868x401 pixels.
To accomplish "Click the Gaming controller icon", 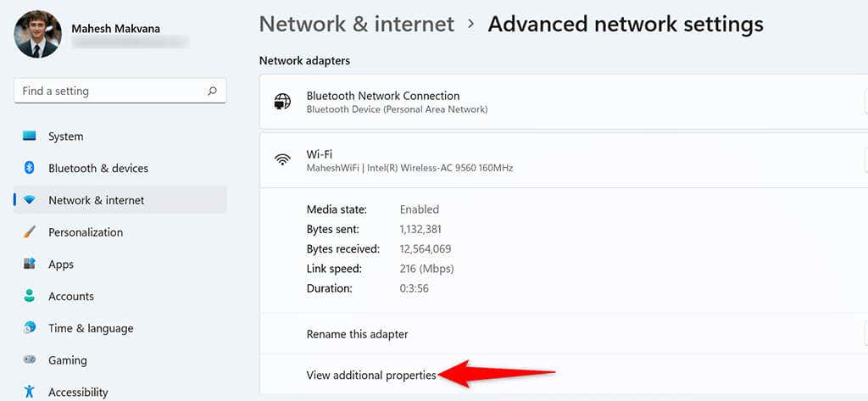I will pyautogui.click(x=30, y=360).
